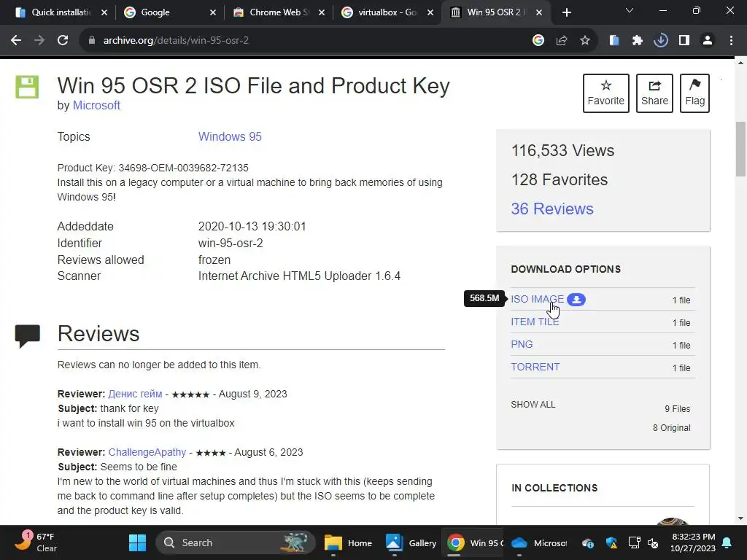Click the clock and date in taskbar
This screenshot has height=560, width=747.
point(693,542)
